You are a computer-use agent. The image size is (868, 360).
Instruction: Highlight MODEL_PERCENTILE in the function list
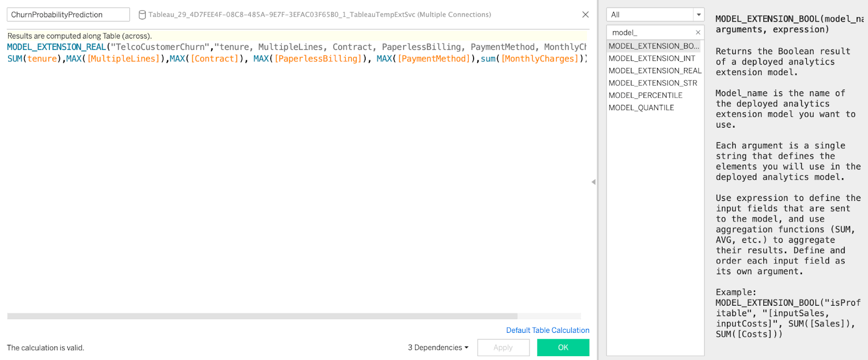[x=645, y=96]
